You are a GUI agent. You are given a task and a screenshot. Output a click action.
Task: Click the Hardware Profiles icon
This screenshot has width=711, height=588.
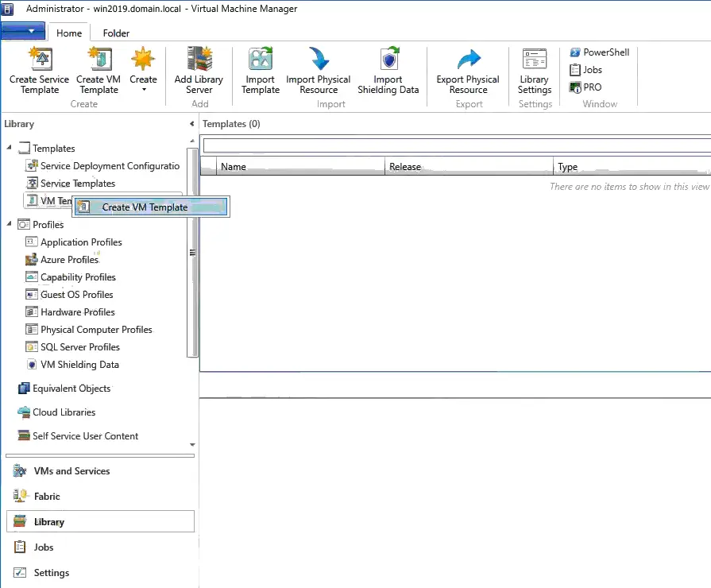tap(32, 312)
